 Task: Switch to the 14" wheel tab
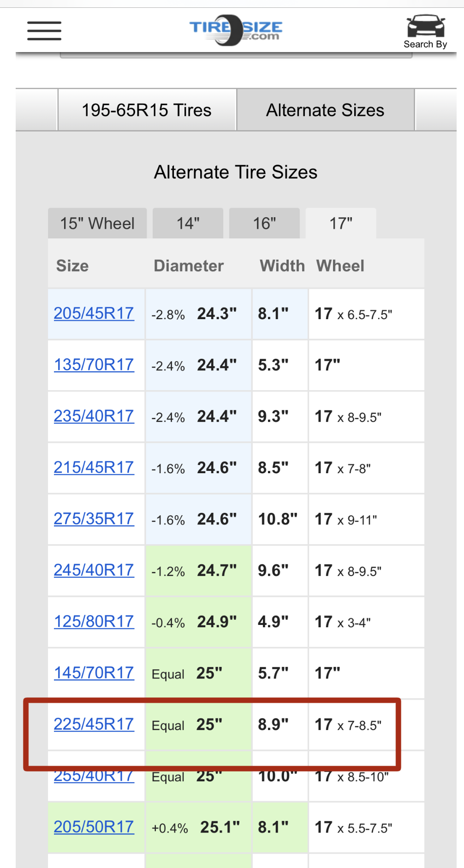[188, 223]
